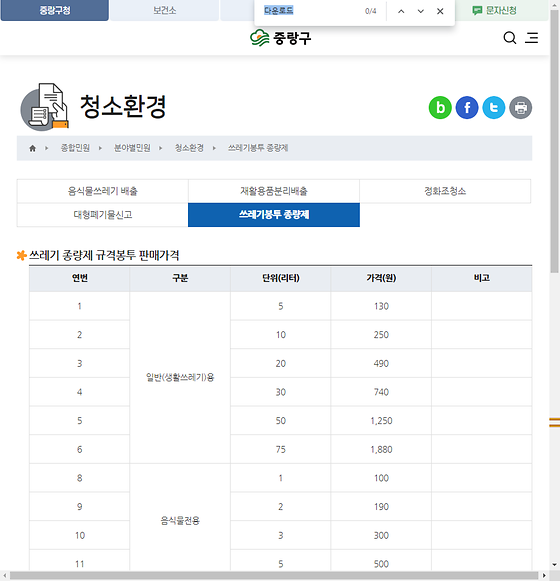Share page on Twitter
The width and height of the screenshot is (560, 581).
(x=494, y=108)
